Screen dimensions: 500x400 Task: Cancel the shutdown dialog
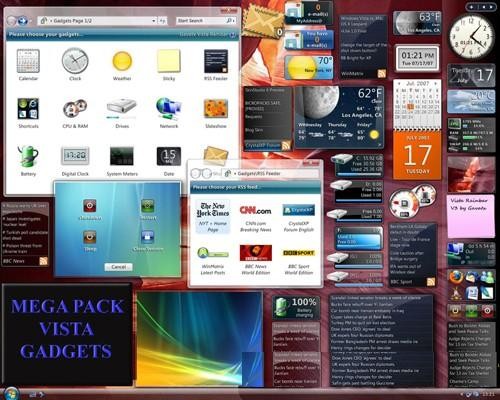pyautogui.click(x=118, y=267)
